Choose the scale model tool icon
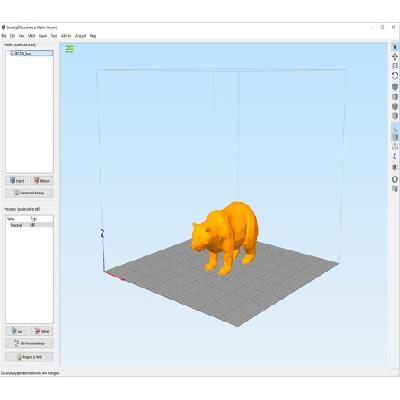The width and height of the screenshot is (400, 400). [395, 66]
